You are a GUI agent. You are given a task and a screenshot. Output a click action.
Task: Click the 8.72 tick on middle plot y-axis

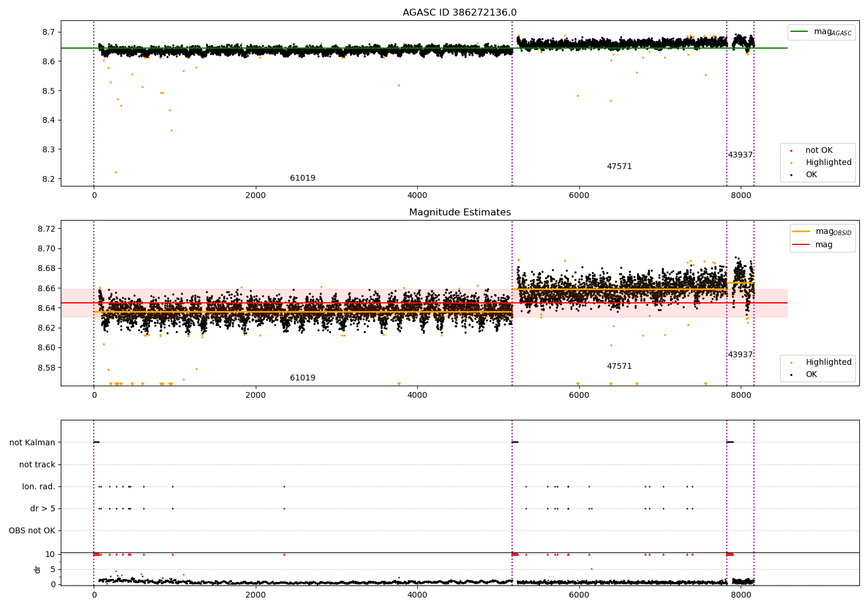pos(47,229)
